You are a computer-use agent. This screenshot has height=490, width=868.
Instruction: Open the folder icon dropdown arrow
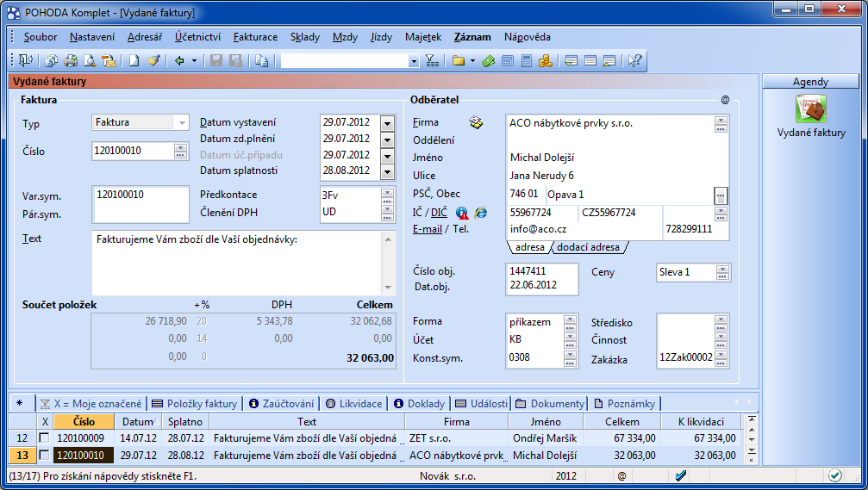pos(472,60)
